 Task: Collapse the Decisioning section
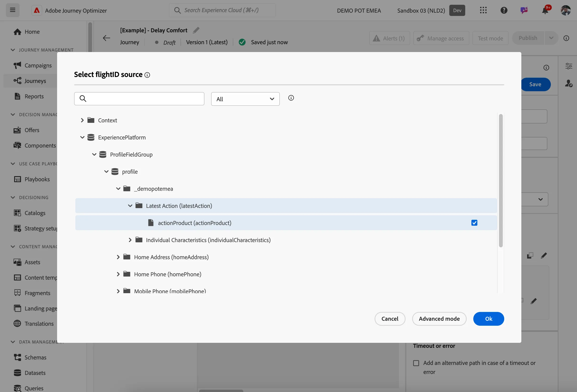tap(13, 197)
